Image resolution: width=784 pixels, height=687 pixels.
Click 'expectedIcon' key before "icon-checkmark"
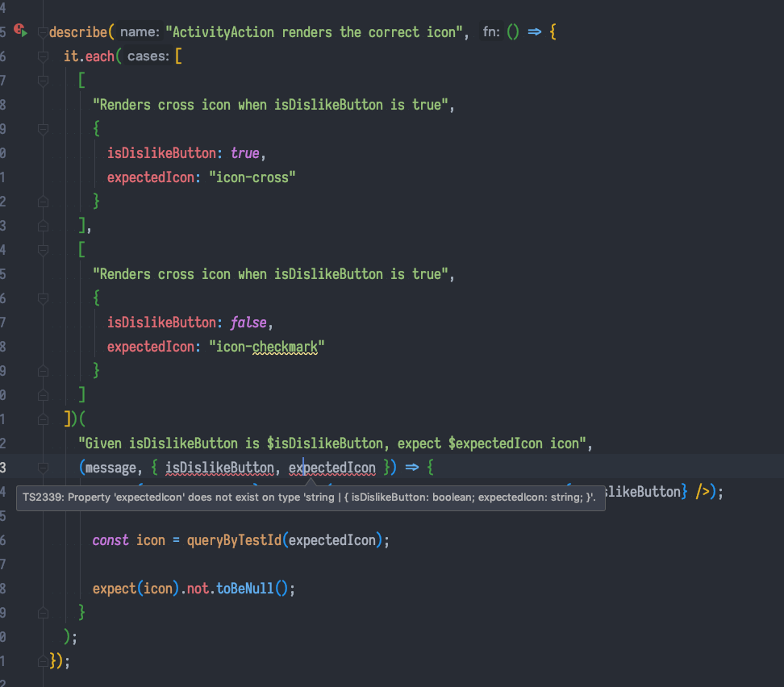151,347
